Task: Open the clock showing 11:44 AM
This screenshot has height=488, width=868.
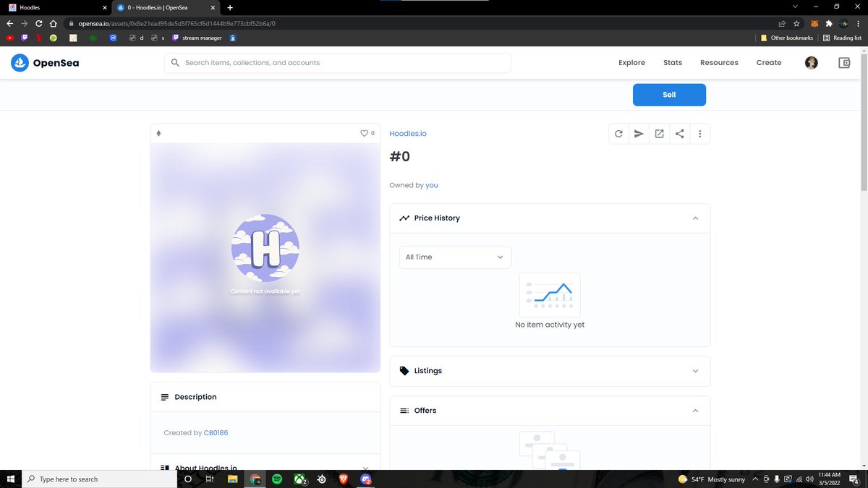Action: [x=829, y=479]
